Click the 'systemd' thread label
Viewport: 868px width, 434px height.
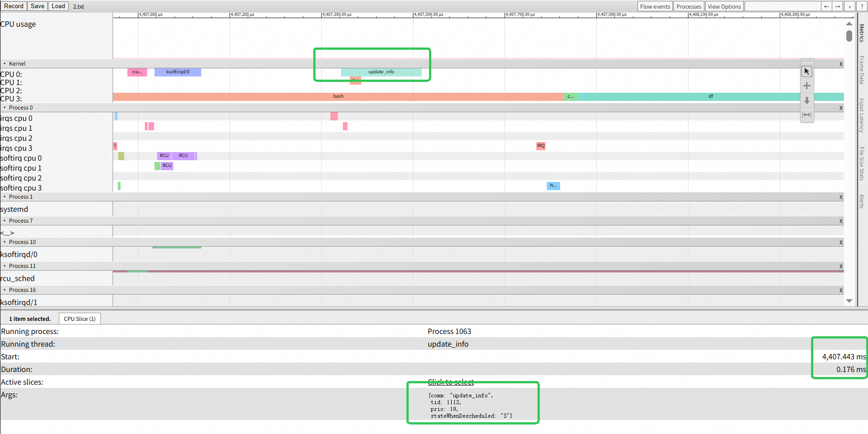pyautogui.click(x=14, y=209)
